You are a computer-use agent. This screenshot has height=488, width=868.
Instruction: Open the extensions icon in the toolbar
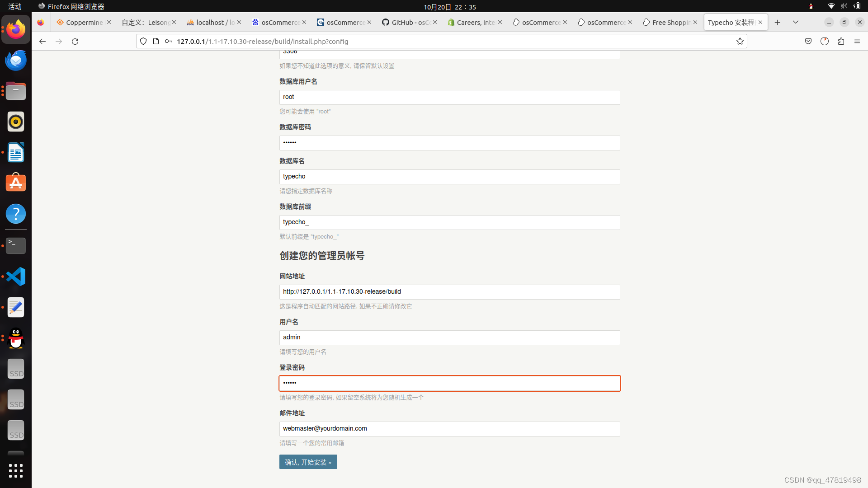(x=841, y=41)
